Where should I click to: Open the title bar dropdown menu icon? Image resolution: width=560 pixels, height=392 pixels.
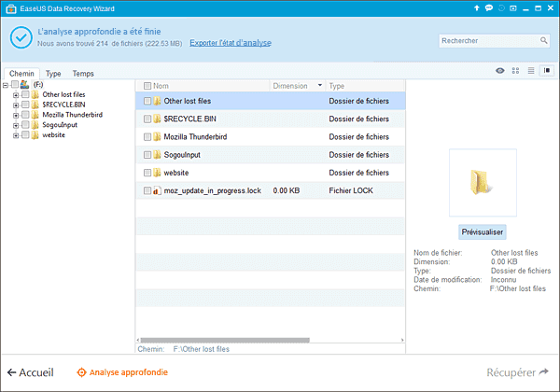coord(513,7)
